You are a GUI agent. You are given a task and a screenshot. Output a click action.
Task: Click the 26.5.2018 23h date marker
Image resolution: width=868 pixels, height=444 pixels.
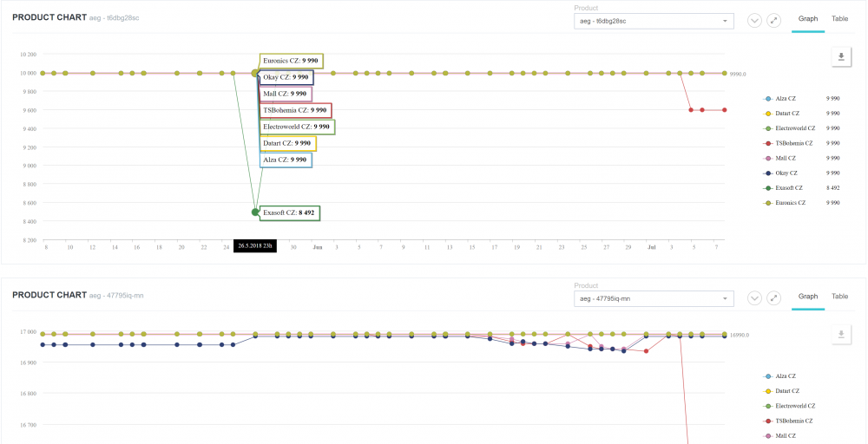[255, 246]
